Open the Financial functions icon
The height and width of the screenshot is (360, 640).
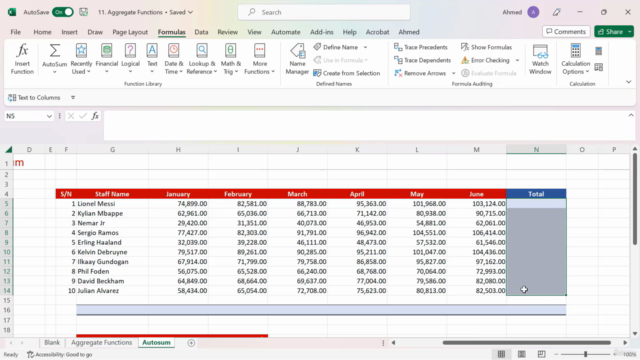[107, 51]
